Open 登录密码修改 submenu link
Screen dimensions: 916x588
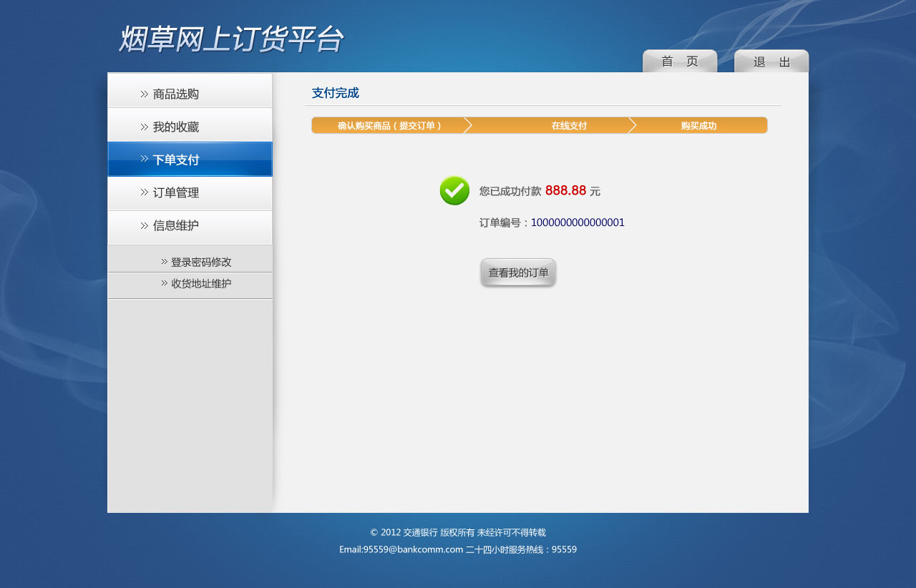(201, 262)
